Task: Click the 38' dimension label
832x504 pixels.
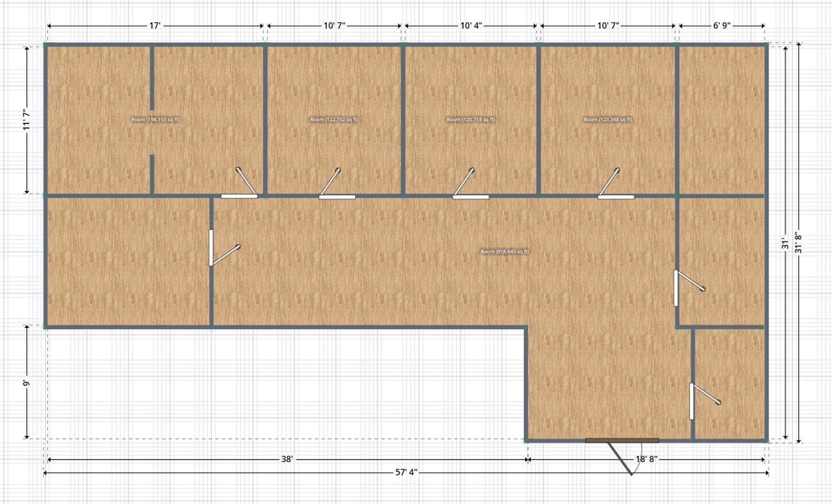Action: tap(287, 459)
